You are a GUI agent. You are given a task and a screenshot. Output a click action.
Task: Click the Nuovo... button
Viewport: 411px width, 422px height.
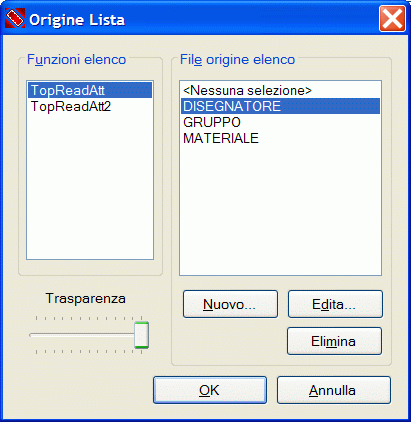[230, 304]
